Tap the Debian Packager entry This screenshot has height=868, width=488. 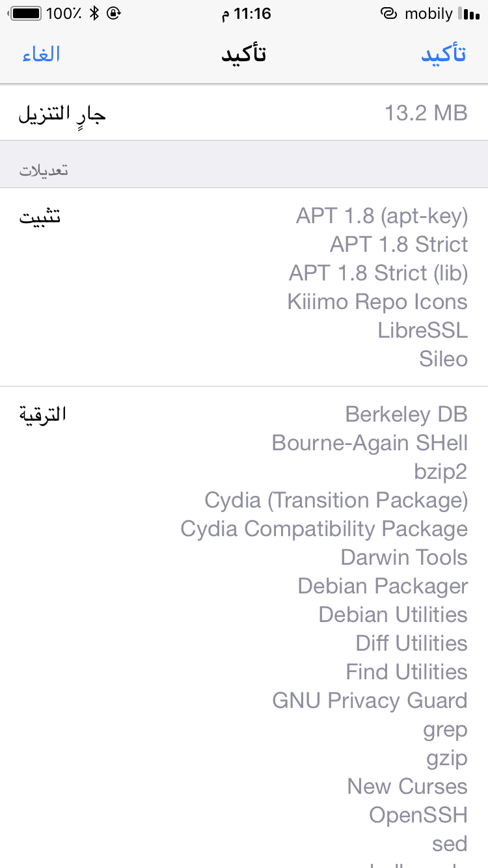(x=383, y=586)
